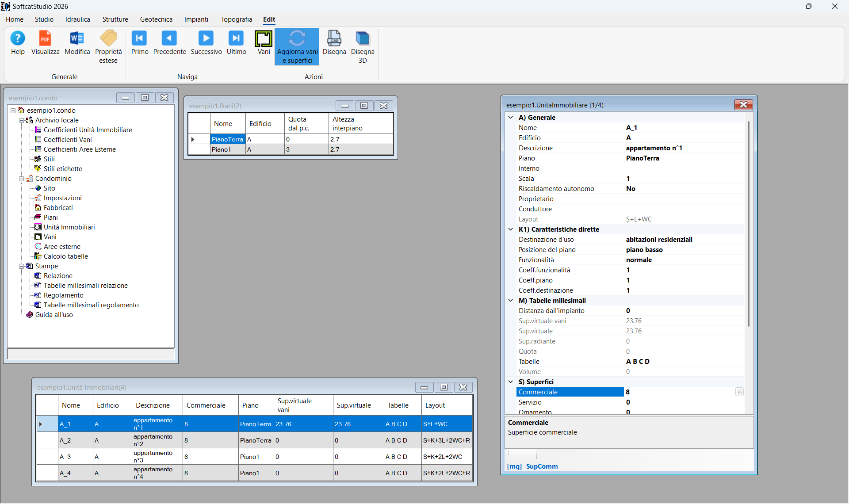This screenshot has height=504, width=849.
Task: Collapse the Condominio tree node
Action: [21, 179]
